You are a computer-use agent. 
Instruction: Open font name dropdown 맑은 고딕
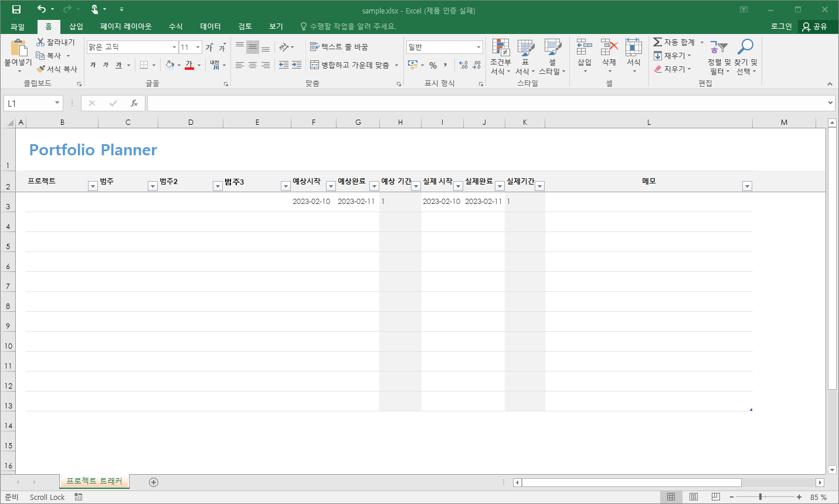174,47
